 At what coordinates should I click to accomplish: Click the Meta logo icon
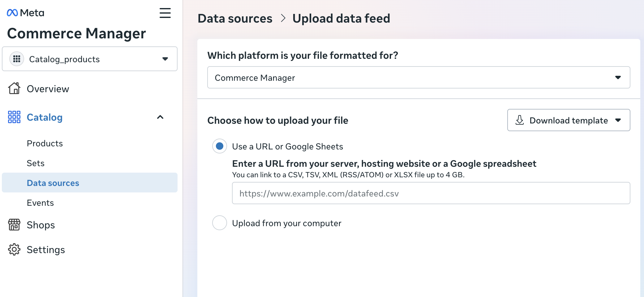pos(12,13)
